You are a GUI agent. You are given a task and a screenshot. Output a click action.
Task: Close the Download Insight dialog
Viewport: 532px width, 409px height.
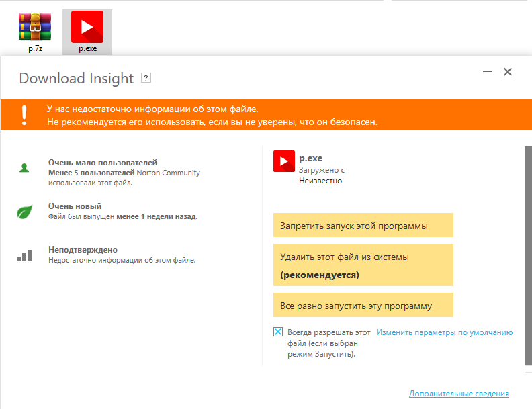point(508,72)
